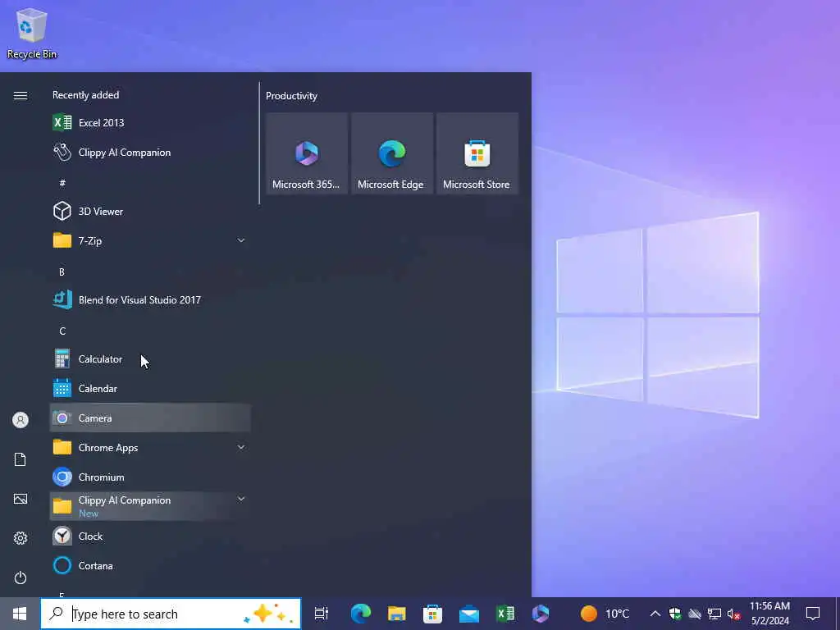The height and width of the screenshot is (630, 840).
Task: Open Pictures from Start sidebar
Action: (21, 499)
